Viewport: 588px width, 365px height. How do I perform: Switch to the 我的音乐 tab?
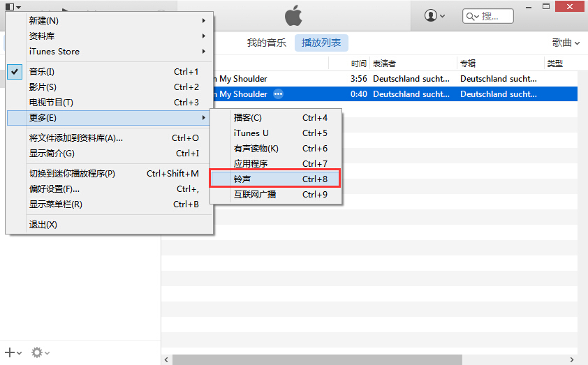(x=267, y=43)
